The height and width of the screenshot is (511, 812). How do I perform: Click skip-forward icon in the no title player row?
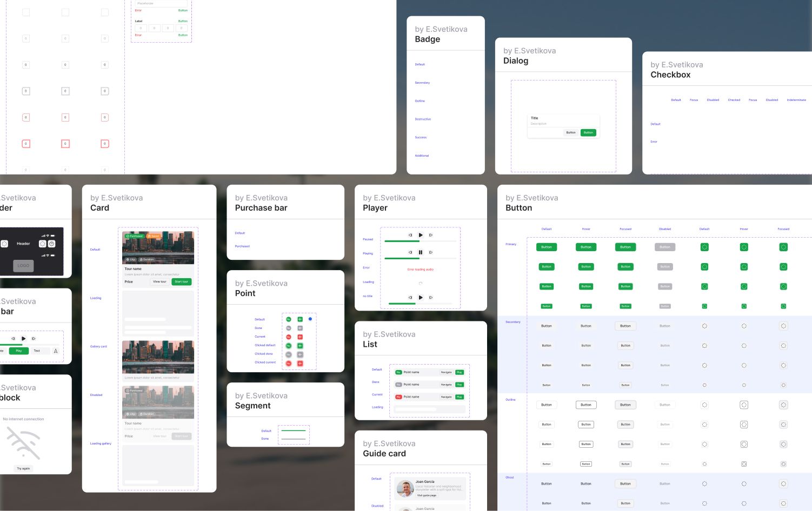point(431,298)
